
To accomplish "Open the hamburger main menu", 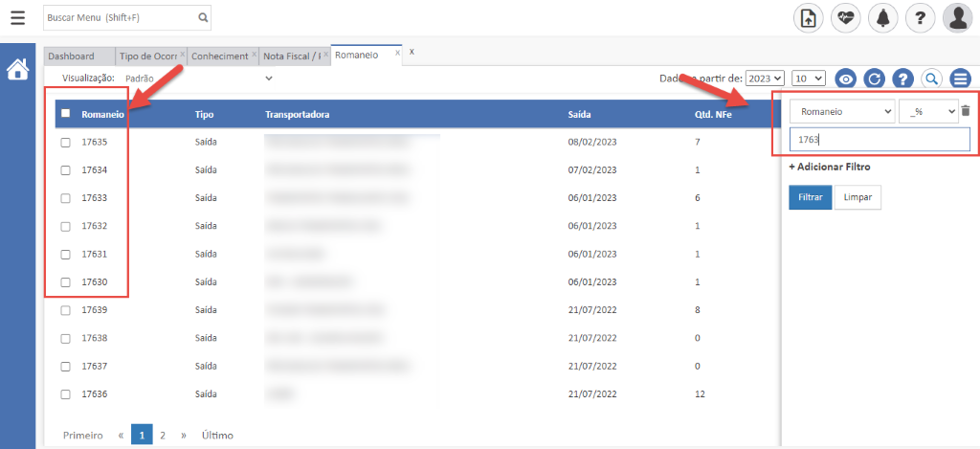I will tap(18, 17).
